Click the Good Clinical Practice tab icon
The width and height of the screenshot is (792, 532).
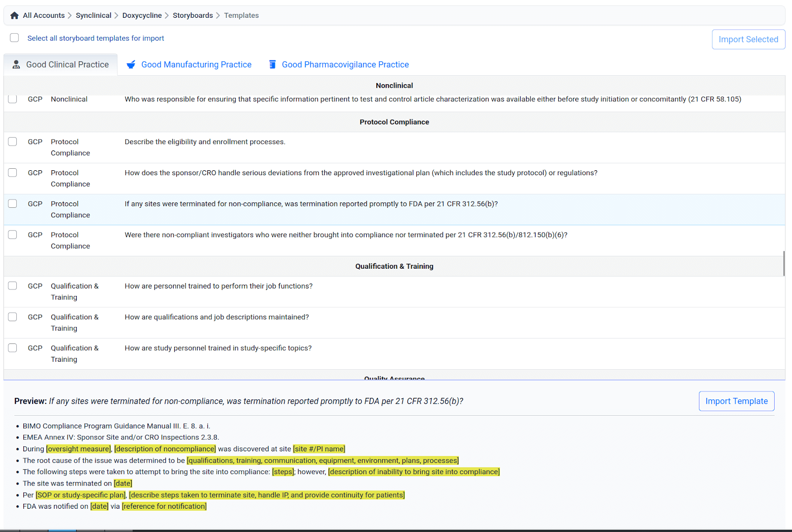coord(16,65)
